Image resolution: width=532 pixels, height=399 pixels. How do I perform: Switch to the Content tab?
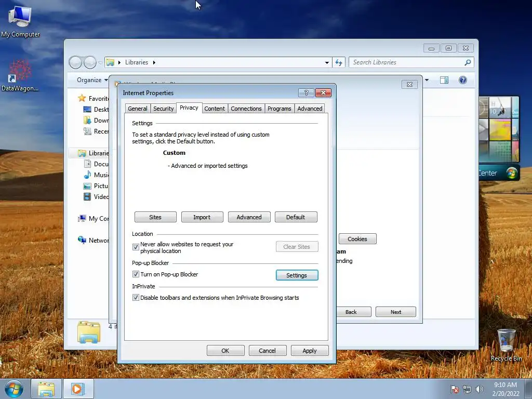click(x=215, y=109)
